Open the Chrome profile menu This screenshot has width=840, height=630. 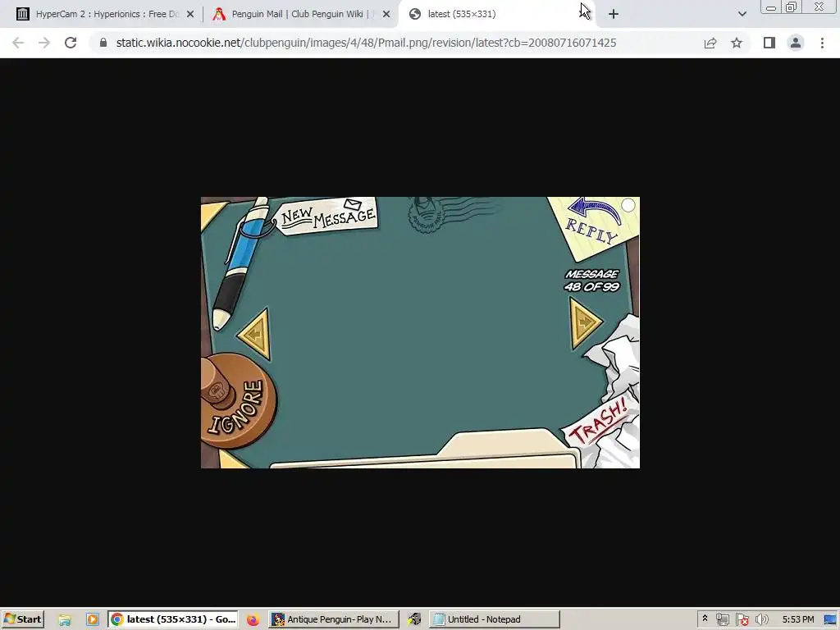pos(796,43)
